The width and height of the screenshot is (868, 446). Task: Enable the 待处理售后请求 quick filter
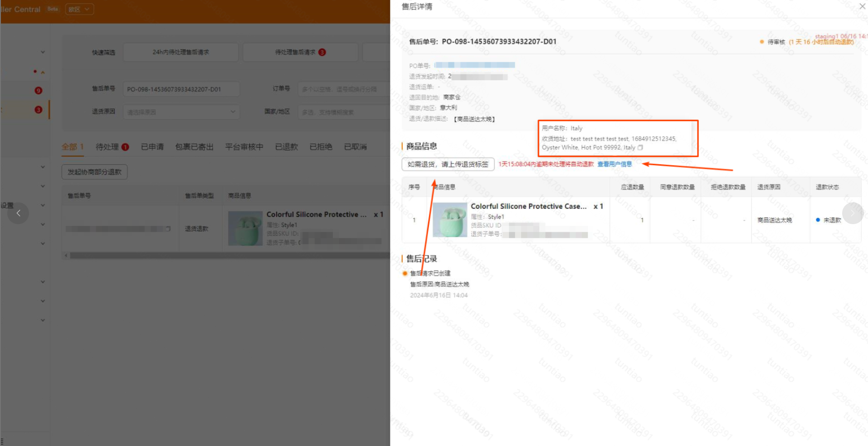[x=300, y=52]
